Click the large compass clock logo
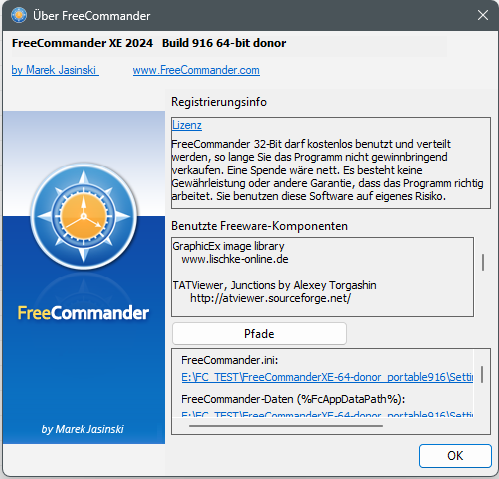Image resolution: width=499 pixels, height=479 pixels. pos(84,216)
